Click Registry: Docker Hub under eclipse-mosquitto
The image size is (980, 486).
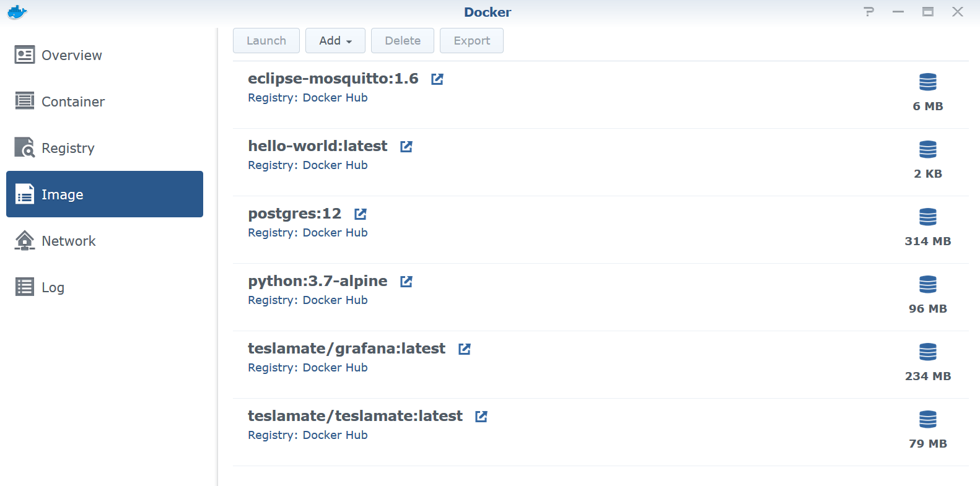(x=308, y=98)
